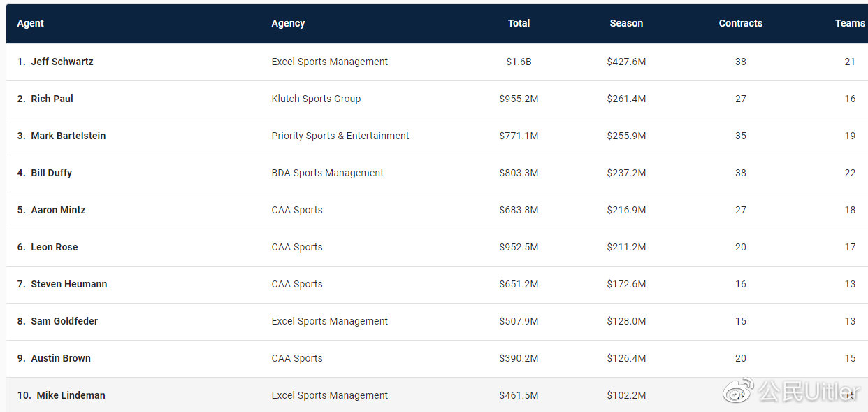This screenshot has width=868, height=412.
Task: Sort by the Season column header
Action: tap(626, 23)
